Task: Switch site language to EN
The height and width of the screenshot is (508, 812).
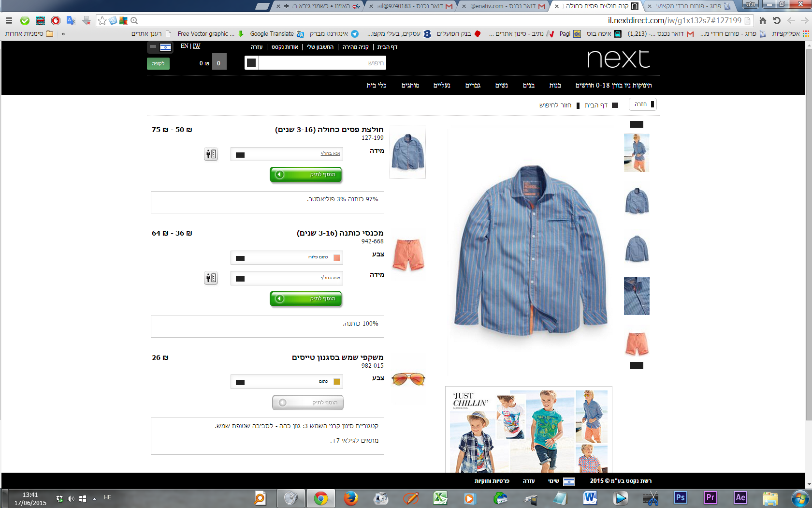Action: point(185,46)
